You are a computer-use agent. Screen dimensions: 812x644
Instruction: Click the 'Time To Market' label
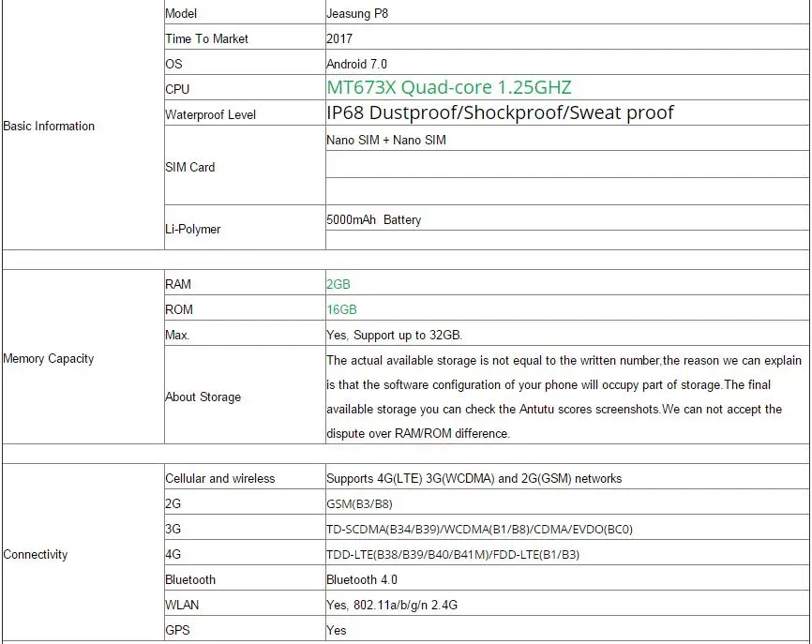(206, 38)
